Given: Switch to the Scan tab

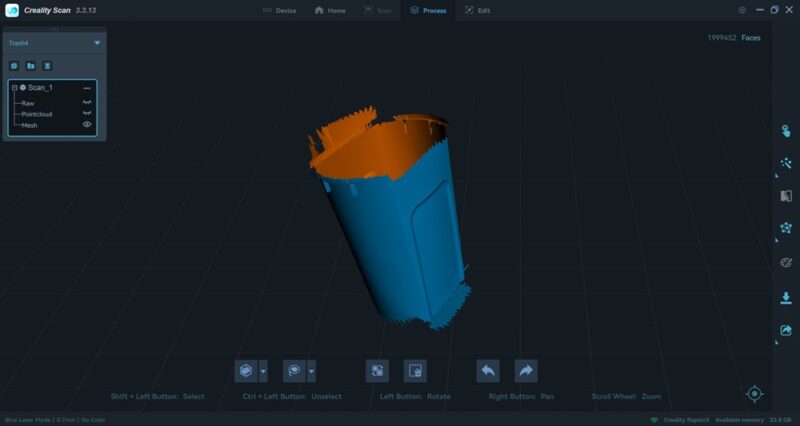Looking at the screenshot, I should point(378,10).
